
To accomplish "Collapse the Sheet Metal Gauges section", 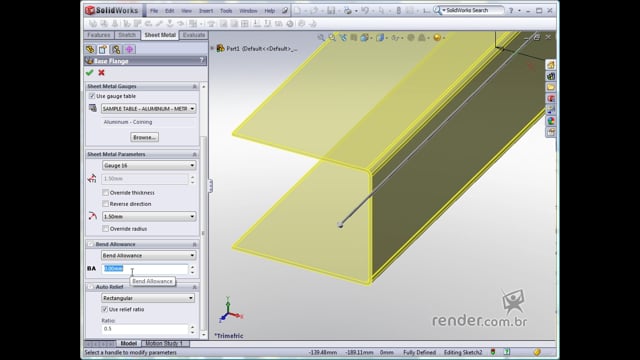I will 194,87.
